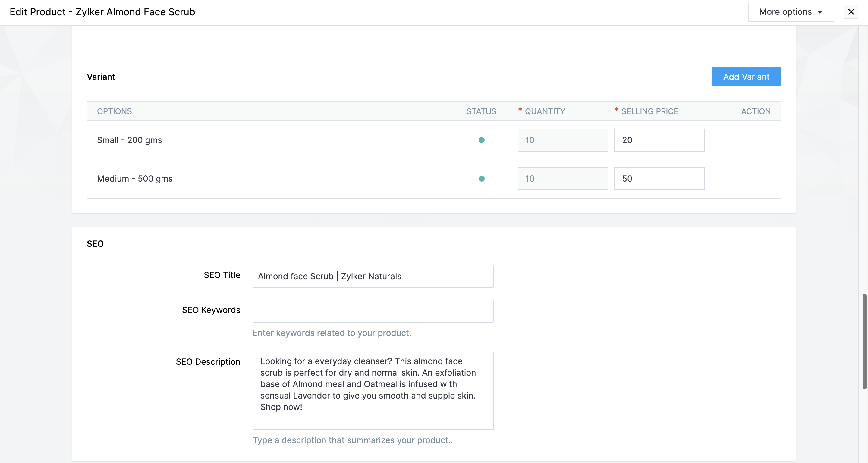Click the ACTION column header
The height and width of the screenshot is (463, 868).
coord(756,111)
